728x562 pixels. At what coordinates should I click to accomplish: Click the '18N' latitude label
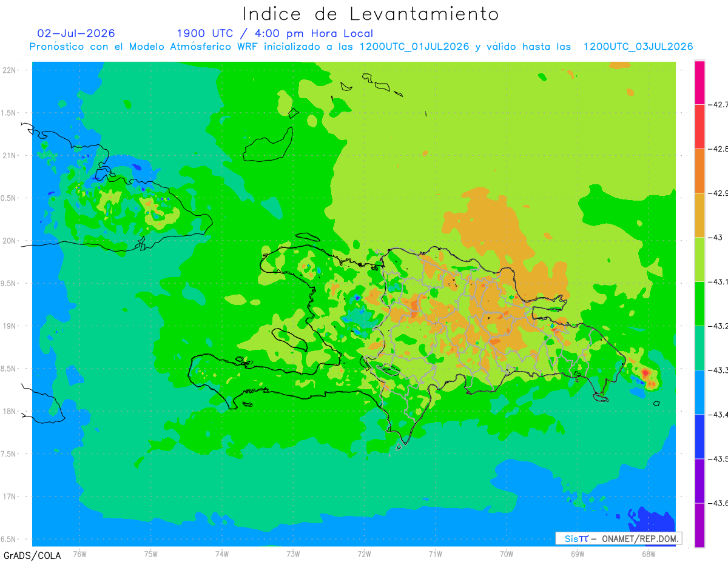coord(8,412)
